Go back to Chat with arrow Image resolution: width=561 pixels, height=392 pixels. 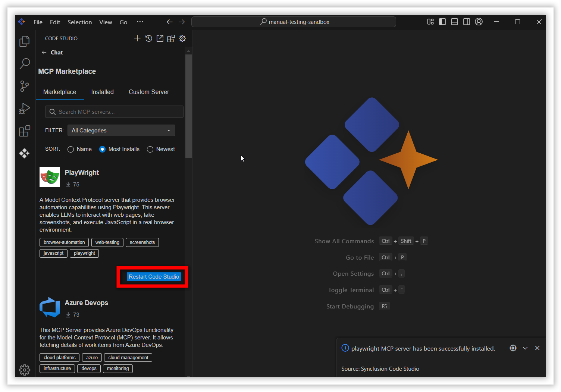(x=44, y=53)
